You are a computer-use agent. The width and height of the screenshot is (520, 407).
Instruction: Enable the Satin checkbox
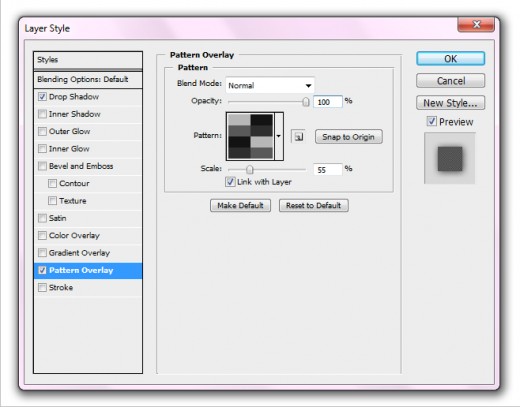42,218
